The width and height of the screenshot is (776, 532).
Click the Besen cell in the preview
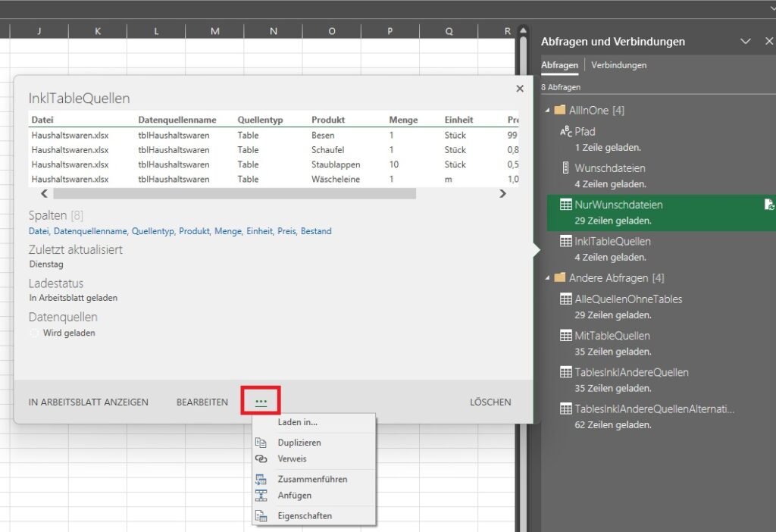coord(323,135)
